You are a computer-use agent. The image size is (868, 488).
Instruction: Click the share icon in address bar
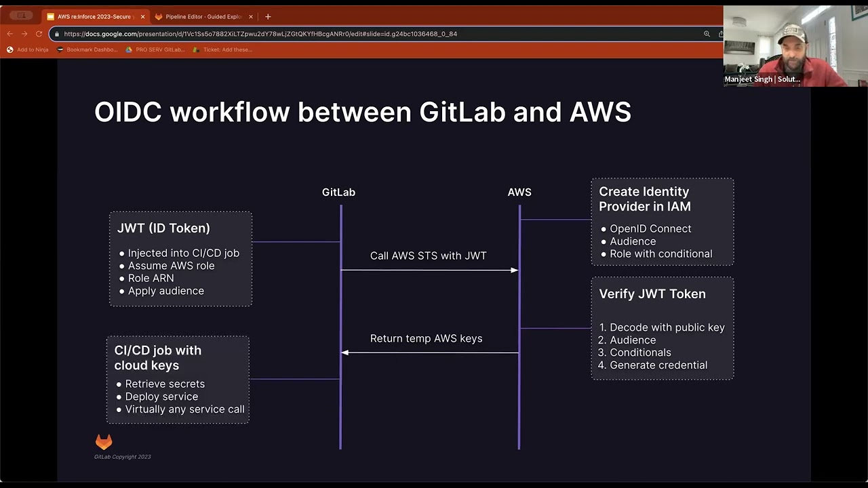[720, 34]
